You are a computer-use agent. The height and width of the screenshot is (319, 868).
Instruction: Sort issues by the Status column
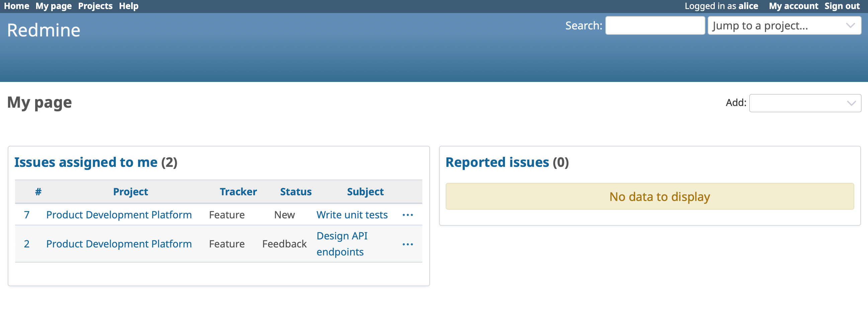click(295, 191)
